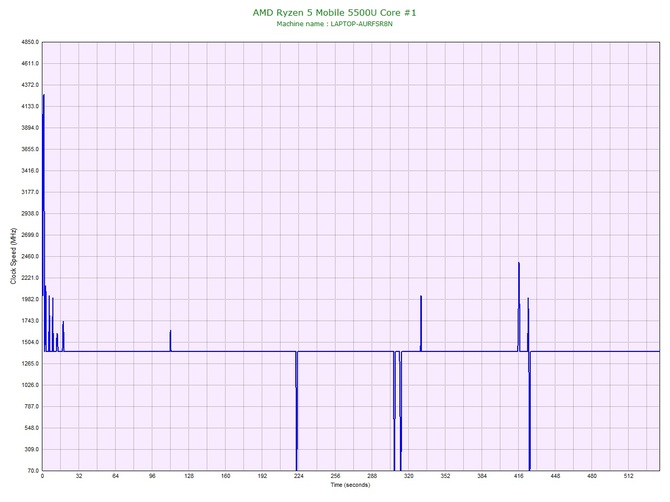Click the 787.0 y-axis value
Screen dimensions: 670x502
pos(32,406)
